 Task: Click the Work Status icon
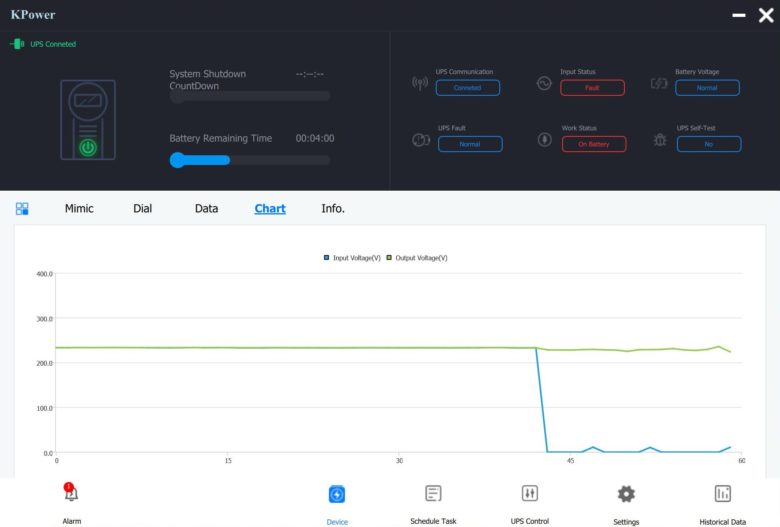point(545,139)
